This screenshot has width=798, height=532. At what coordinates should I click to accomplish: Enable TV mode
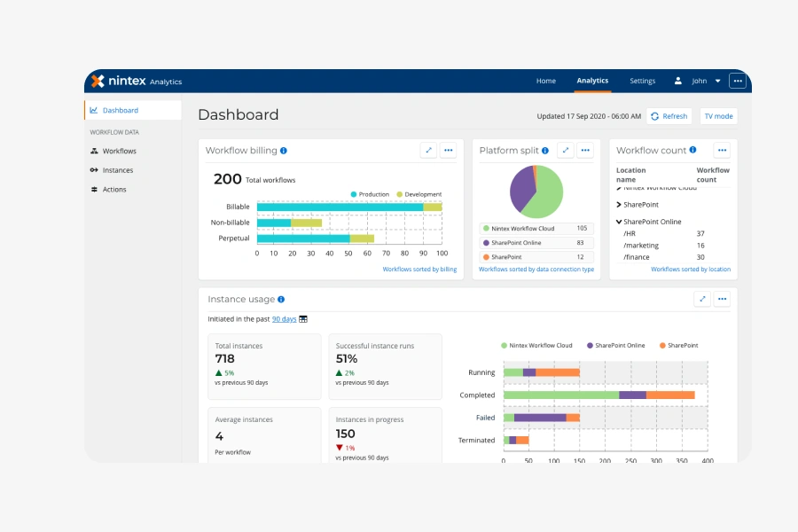(718, 116)
